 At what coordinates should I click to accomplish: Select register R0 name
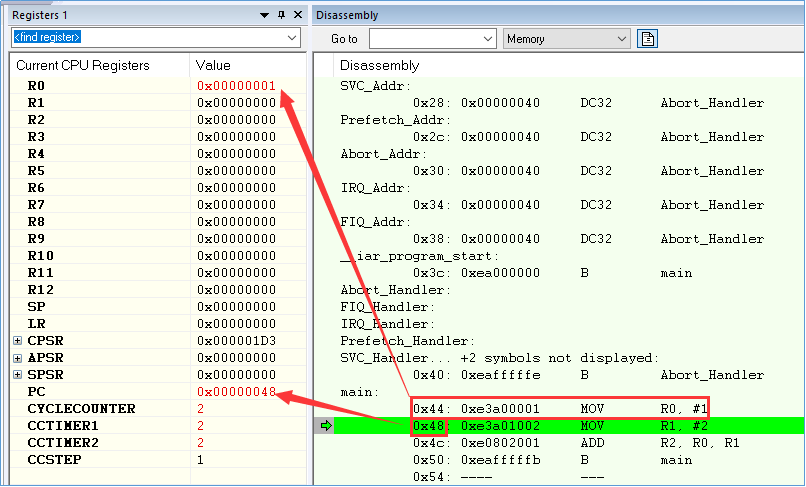(36, 85)
